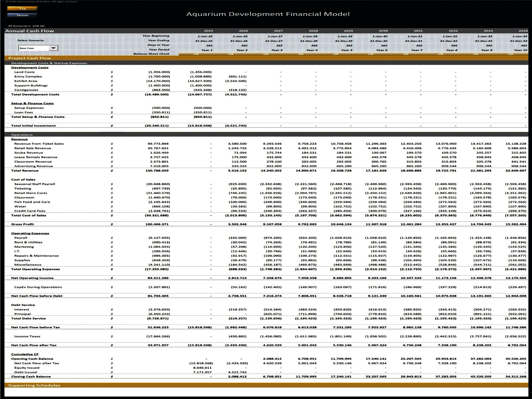Click the Home navigation button
Screen dimensions: 532x399
[x=22, y=15]
